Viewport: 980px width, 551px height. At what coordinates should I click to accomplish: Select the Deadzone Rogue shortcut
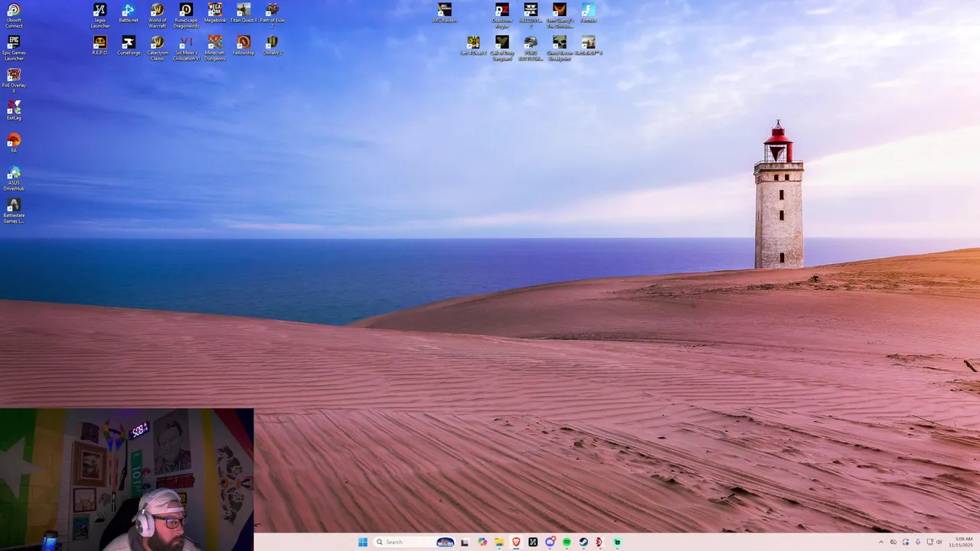click(502, 15)
